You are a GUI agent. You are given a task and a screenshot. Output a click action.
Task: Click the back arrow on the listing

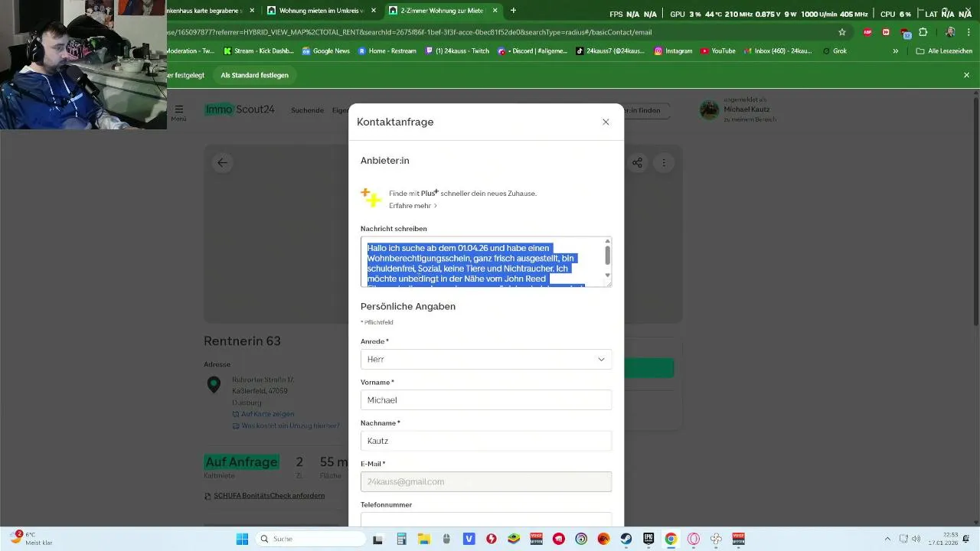(222, 162)
